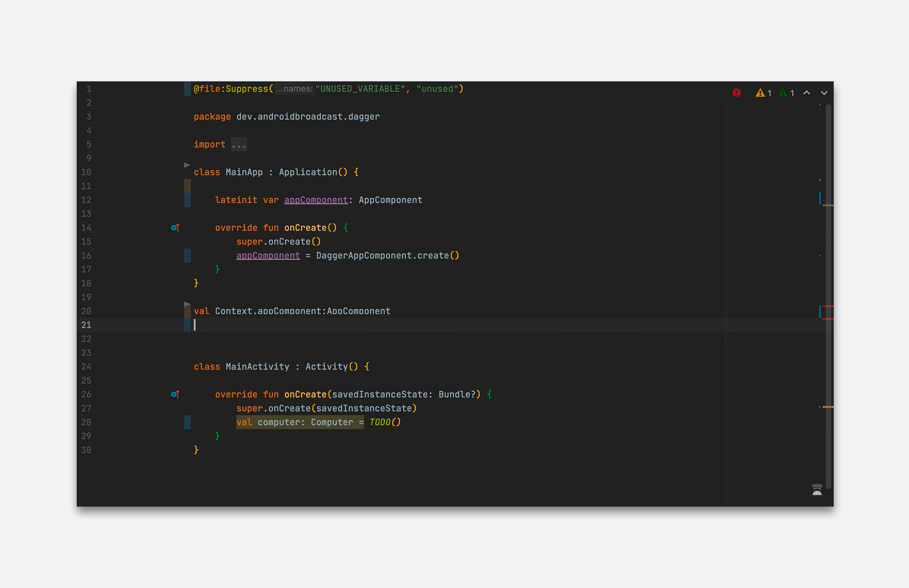The height and width of the screenshot is (588, 909).
Task: Click the gutter triangle beside class MainApp
Action: [x=187, y=165]
